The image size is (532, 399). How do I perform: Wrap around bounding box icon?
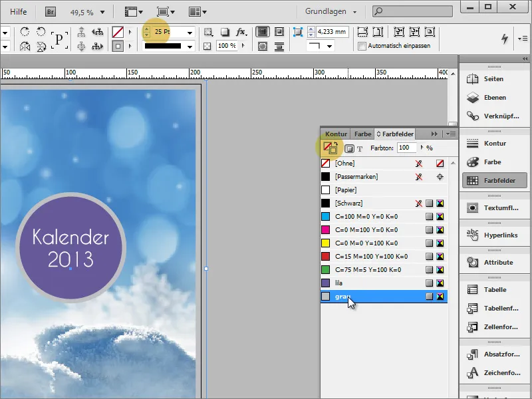click(279, 31)
